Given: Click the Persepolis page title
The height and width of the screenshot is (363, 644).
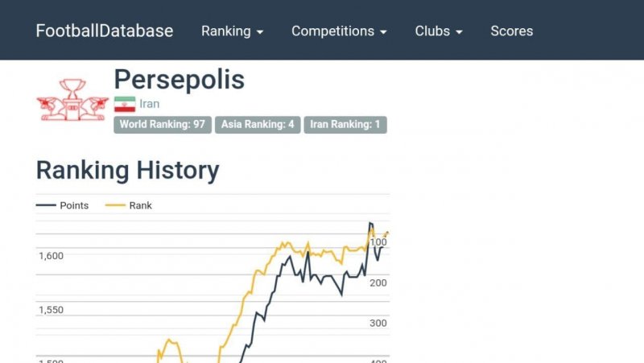Looking at the screenshot, I should 179,79.
